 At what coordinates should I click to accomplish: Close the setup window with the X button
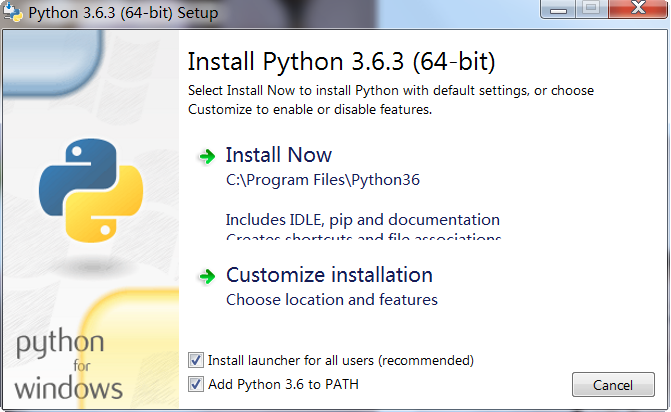638,9
